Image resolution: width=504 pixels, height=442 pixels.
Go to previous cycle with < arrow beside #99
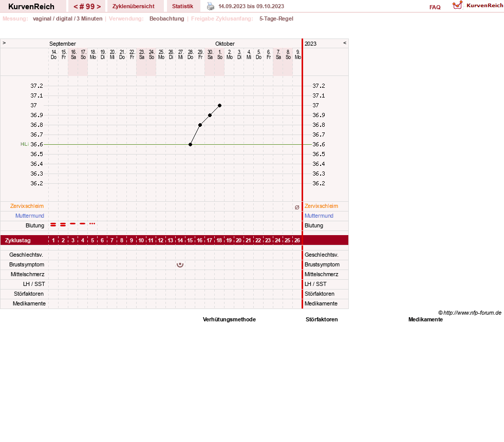(x=76, y=7)
